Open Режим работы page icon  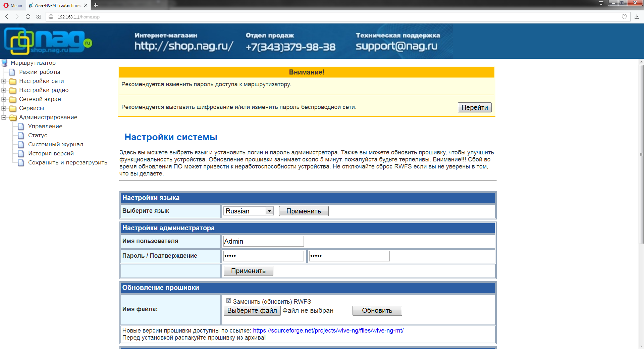coord(12,72)
